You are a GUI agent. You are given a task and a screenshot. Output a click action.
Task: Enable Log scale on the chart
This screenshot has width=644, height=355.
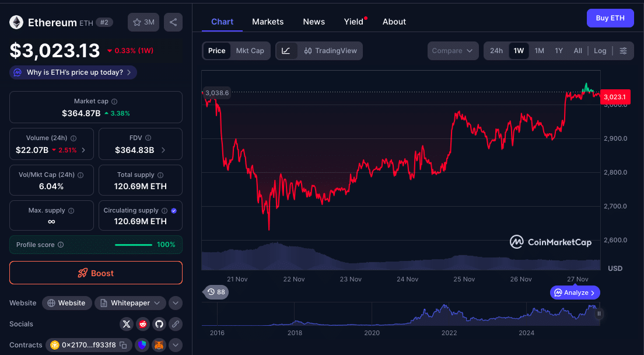click(600, 51)
